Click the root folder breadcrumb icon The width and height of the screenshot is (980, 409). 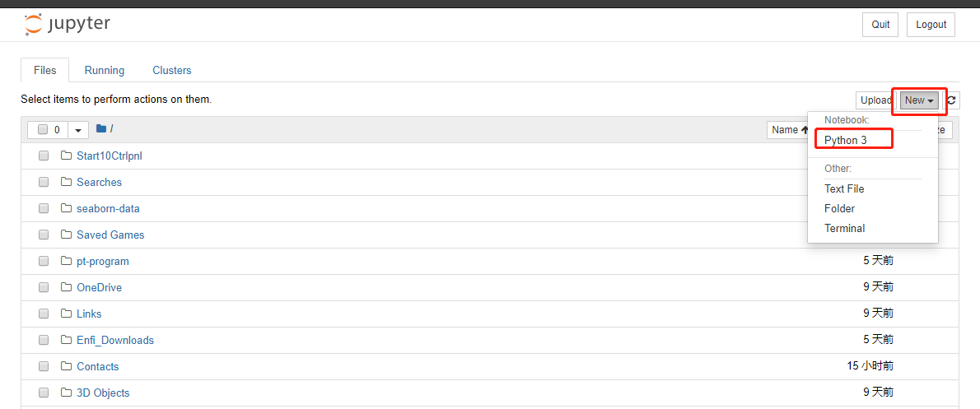coord(101,128)
